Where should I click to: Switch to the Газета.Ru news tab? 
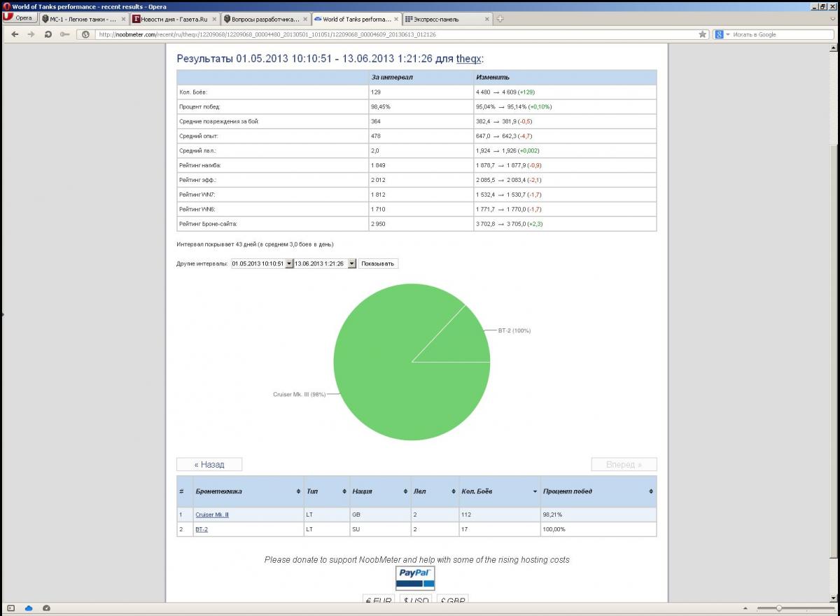[175, 19]
